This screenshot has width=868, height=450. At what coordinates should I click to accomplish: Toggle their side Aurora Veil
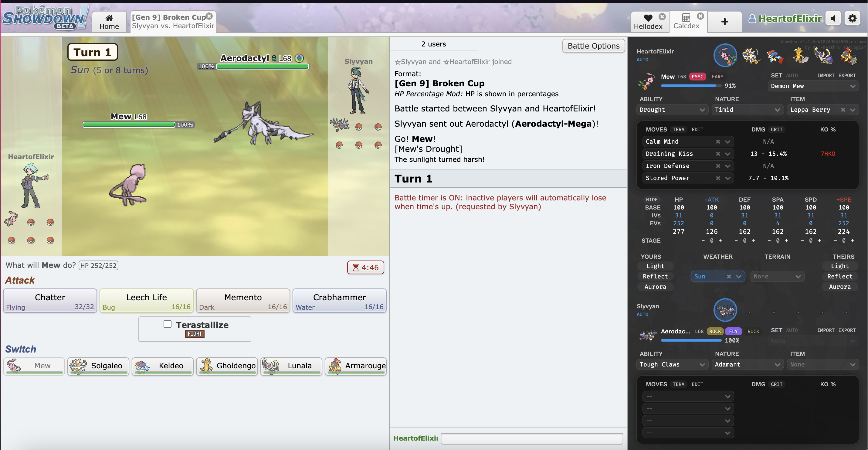tap(839, 287)
